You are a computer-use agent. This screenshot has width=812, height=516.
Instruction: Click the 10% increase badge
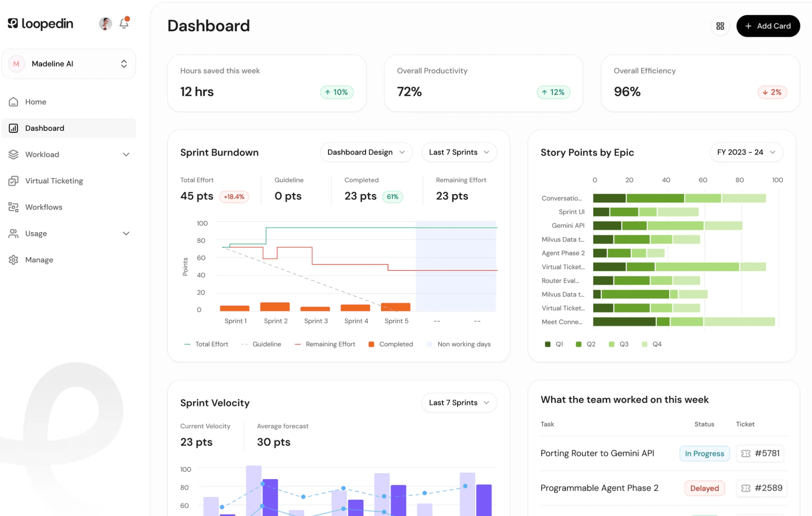click(337, 92)
